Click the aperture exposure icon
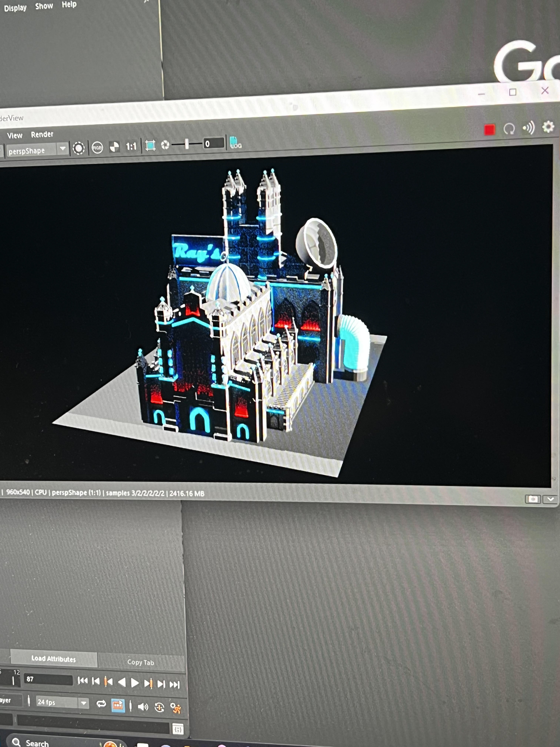 (165, 145)
